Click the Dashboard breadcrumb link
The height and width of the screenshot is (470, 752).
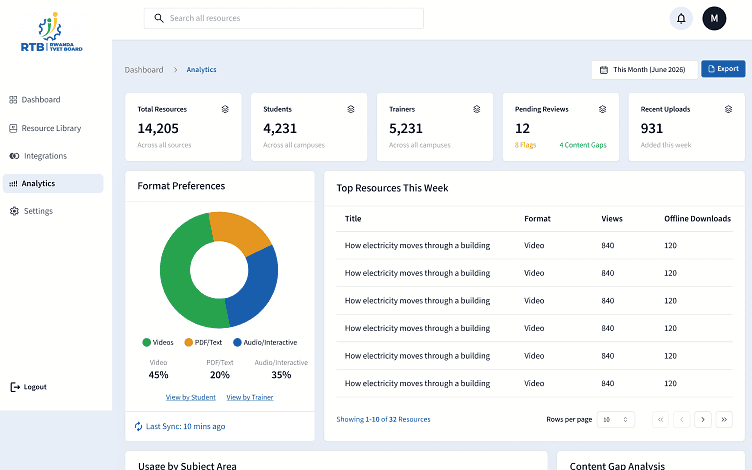coord(144,70)
